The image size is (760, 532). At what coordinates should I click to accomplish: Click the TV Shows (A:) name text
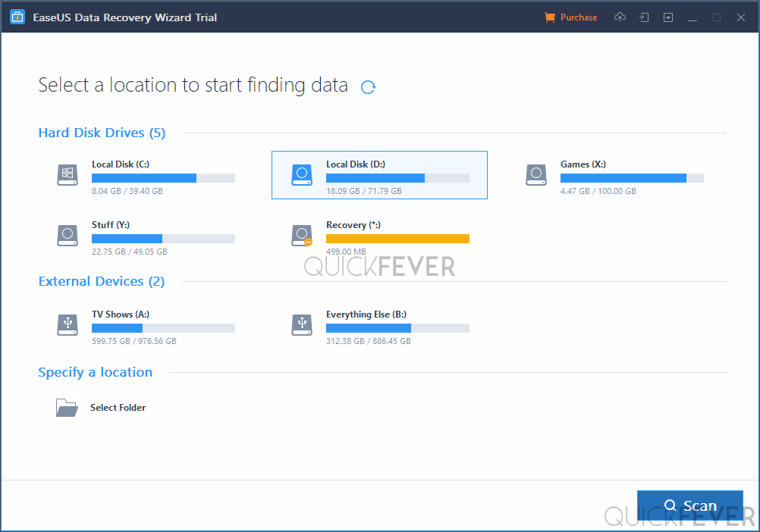[121, 315]
